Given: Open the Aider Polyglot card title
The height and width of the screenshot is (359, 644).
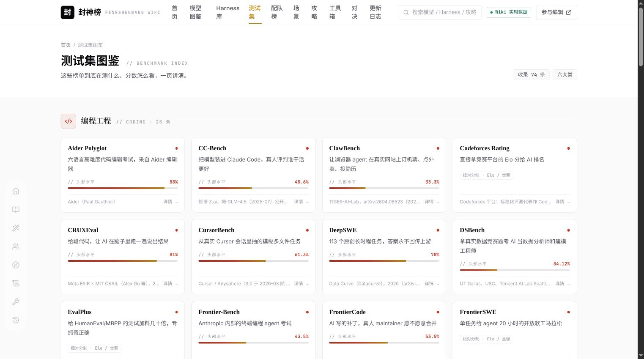Looking at the screenshot, I should click(87, 148).
